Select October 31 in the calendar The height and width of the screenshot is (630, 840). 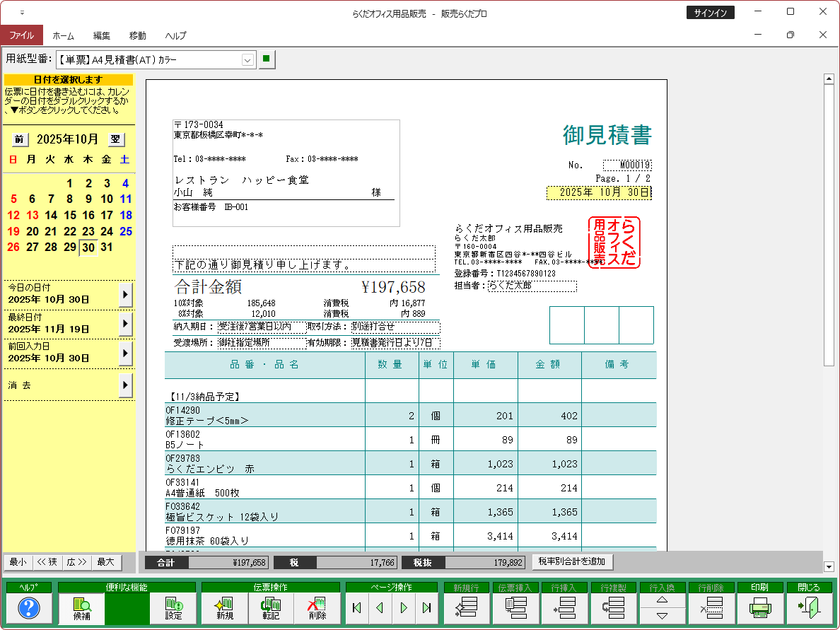107,247
